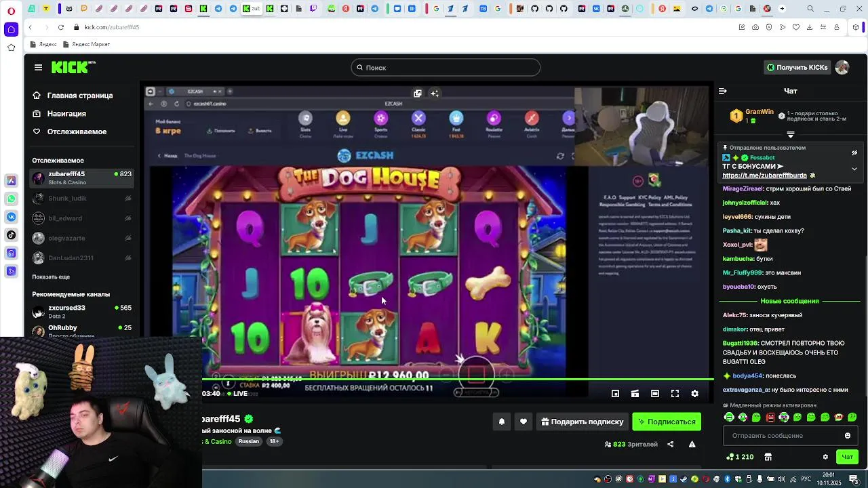Toggle follow heart button
The width and height of the screenshot is (868, 488).
pos(524,422)
